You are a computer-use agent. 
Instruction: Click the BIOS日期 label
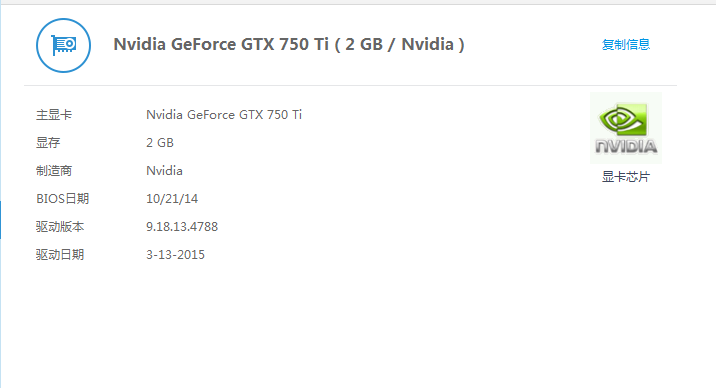(x=63, y=199)
